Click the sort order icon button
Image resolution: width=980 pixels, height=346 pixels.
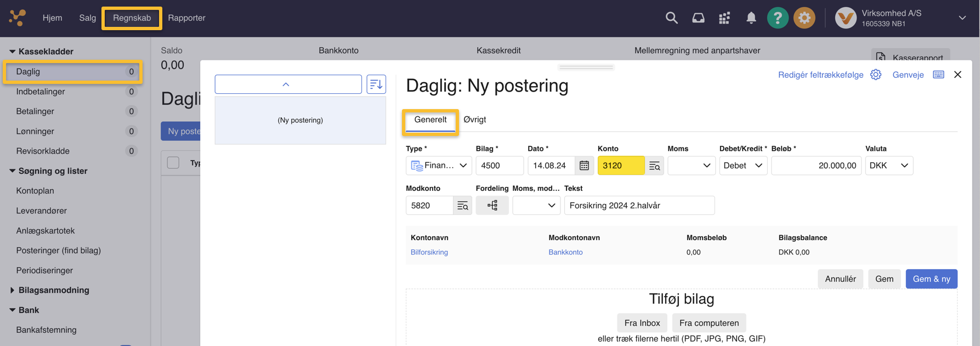coord(376,84)
